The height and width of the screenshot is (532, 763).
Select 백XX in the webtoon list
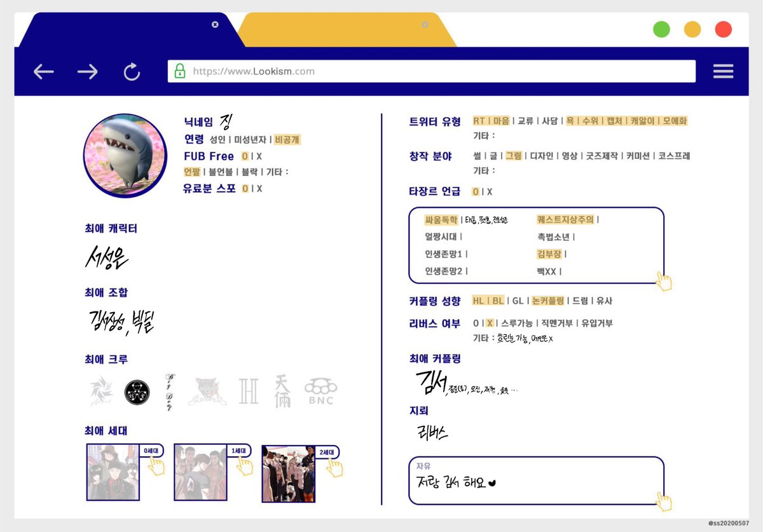pos(547,271)
